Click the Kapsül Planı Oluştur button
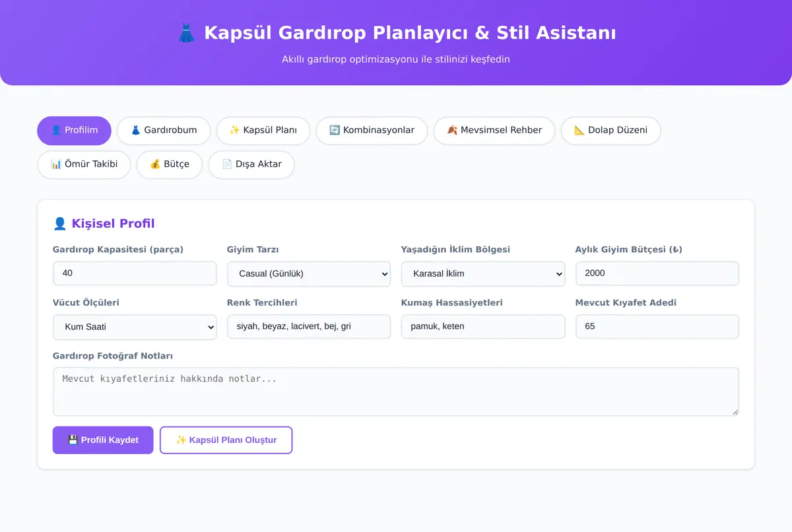This screenshot has width=792, height=532. click(226, 440)
